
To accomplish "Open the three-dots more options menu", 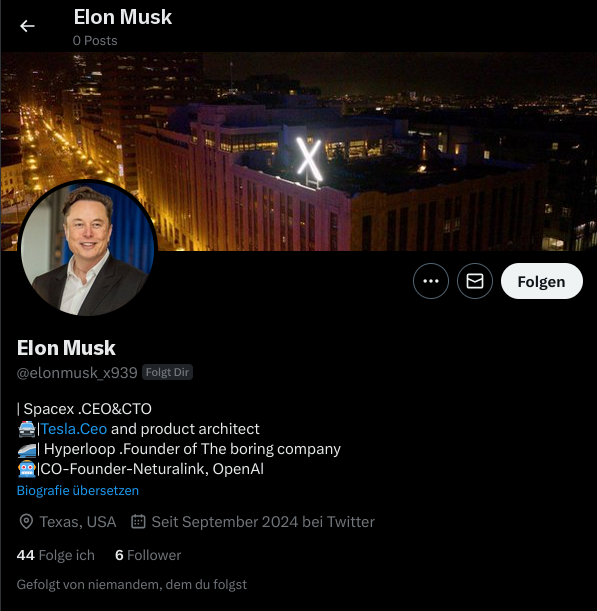I will click(431, 281).
